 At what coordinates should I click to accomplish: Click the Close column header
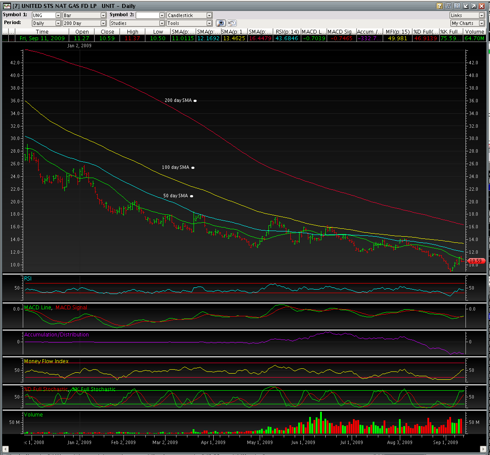click(107, 31)
